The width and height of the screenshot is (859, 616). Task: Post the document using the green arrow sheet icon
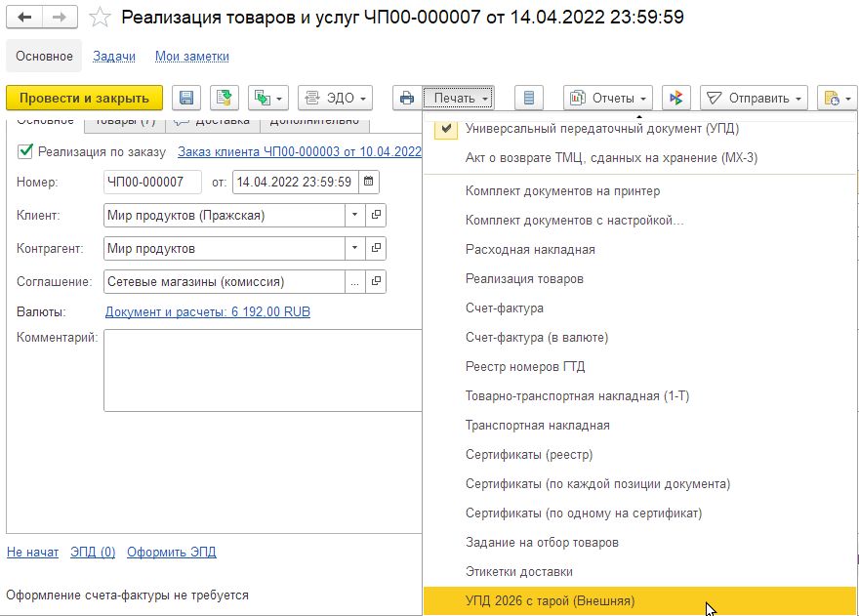pyautogui.click(x=225, y=98)
